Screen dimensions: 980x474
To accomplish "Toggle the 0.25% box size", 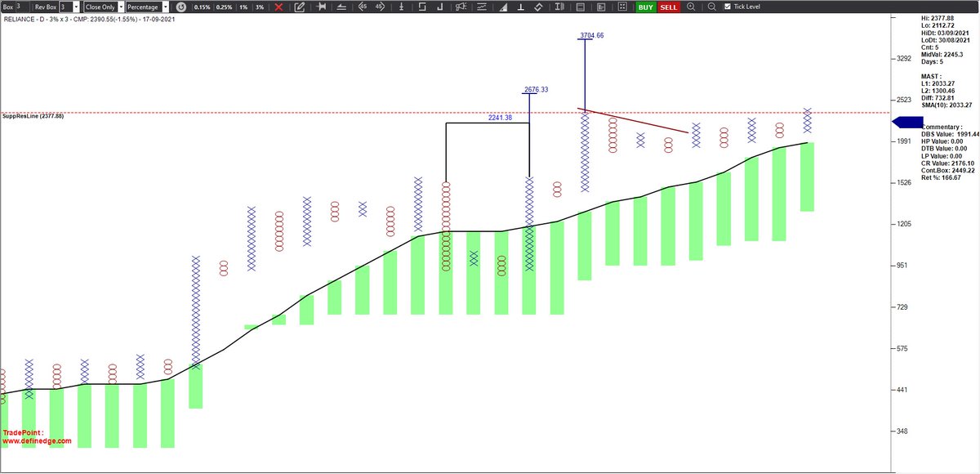I will pyautogui.click(x=224, y=7).
